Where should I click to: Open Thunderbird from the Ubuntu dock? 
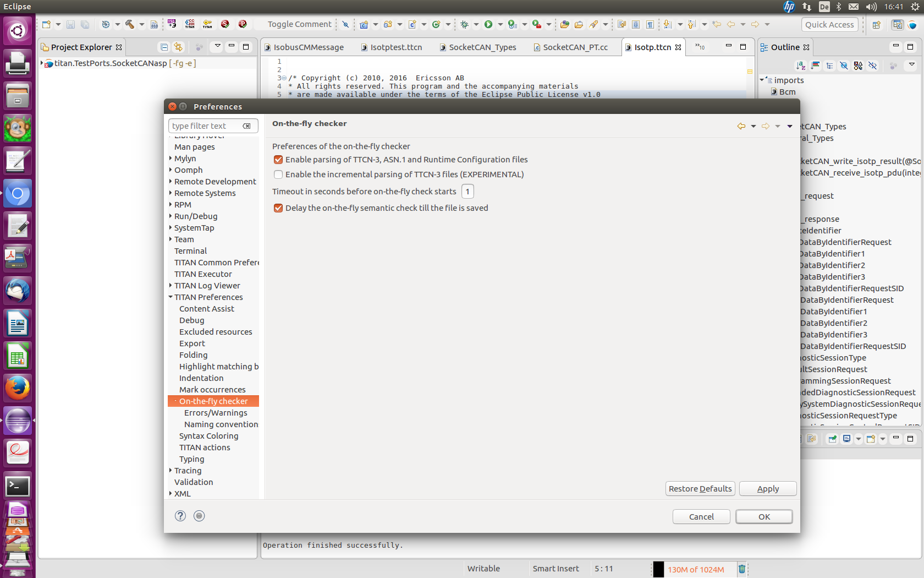[18, 291]
